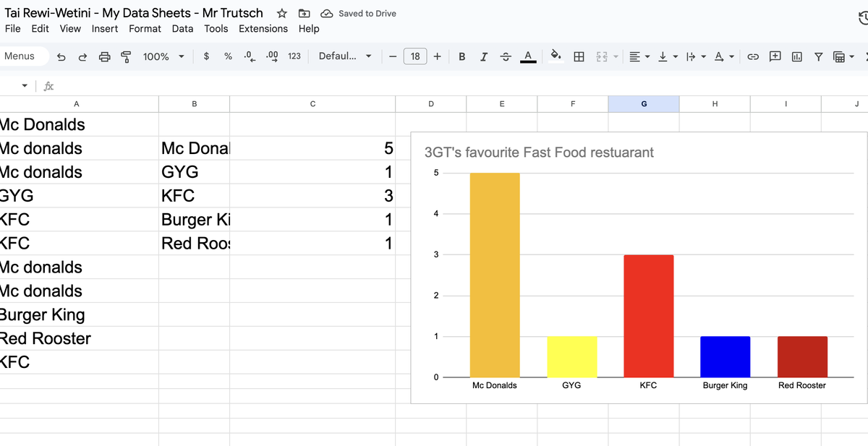
Task: Open the zoom 100% dropdown
Action: point(163,56)
